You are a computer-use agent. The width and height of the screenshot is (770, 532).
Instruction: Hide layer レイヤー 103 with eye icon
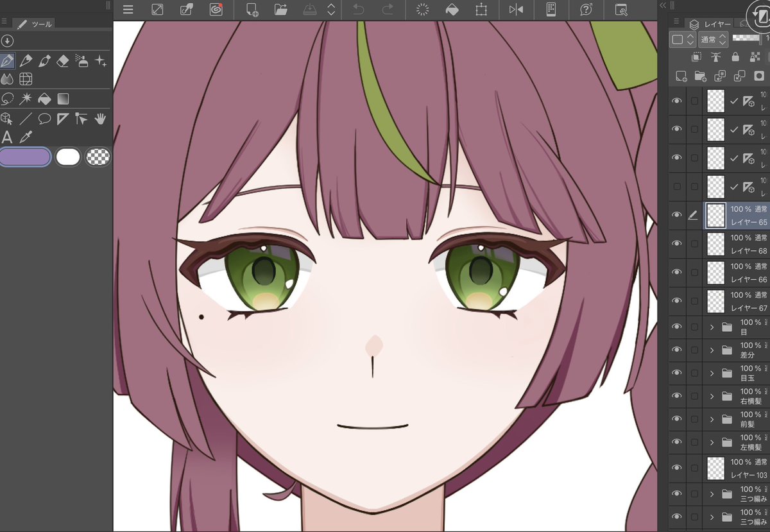(x=676, y=468)
